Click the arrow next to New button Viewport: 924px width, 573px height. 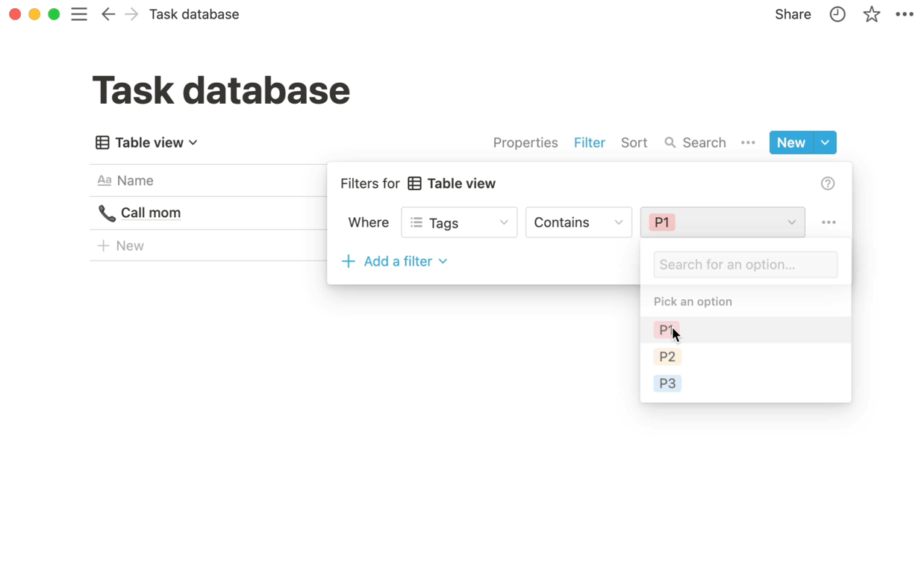825,143
